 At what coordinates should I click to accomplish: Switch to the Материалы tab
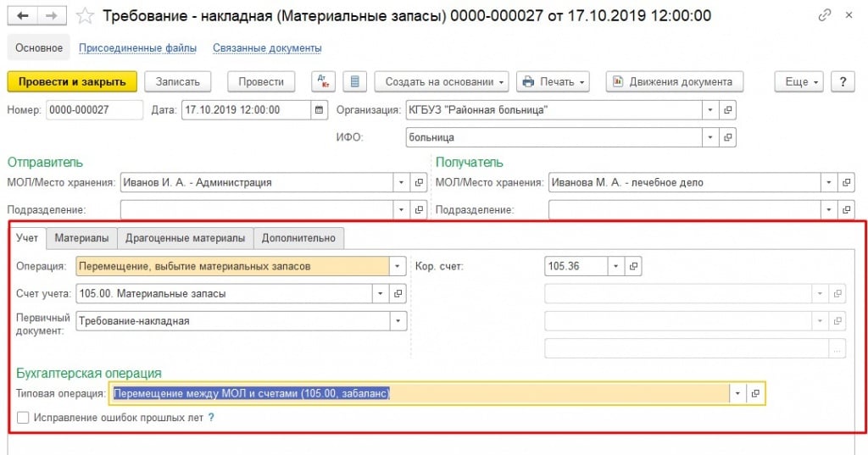pyautogui.click(x=81, y=238)
